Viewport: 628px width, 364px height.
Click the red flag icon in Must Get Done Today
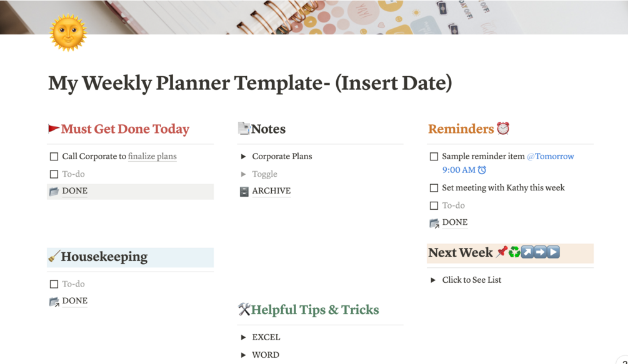tap(54, 129)
